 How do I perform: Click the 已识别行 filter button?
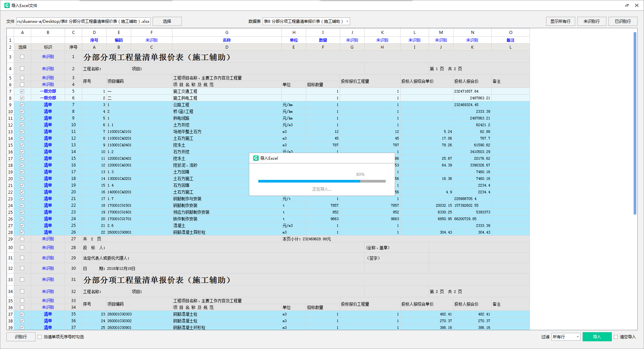(x=623, y=21)
